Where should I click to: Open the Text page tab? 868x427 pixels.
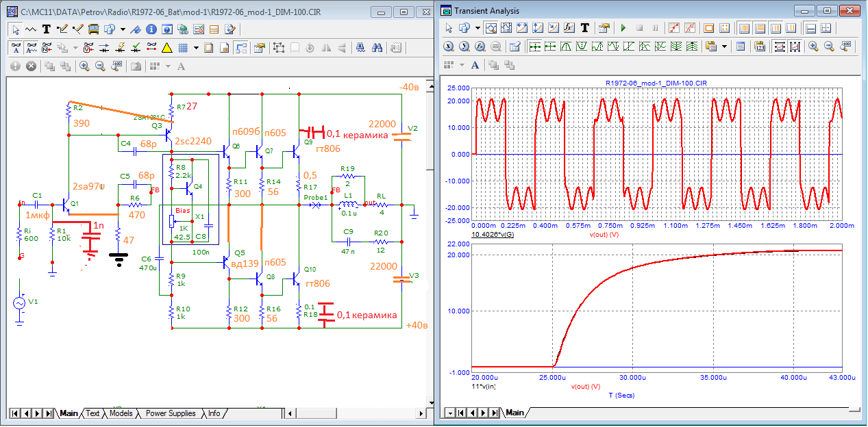point(92,413)
